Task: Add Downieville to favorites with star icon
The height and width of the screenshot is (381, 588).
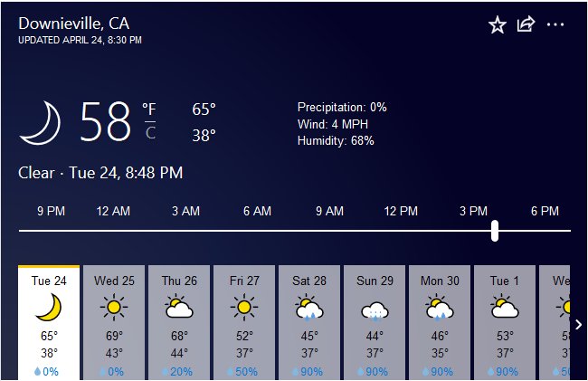Action: click(498, 25)
